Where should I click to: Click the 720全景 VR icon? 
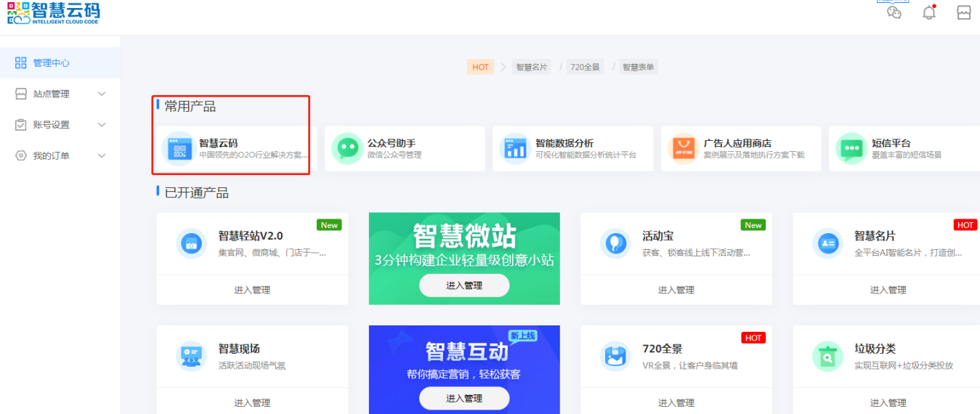tap(615, 356)
